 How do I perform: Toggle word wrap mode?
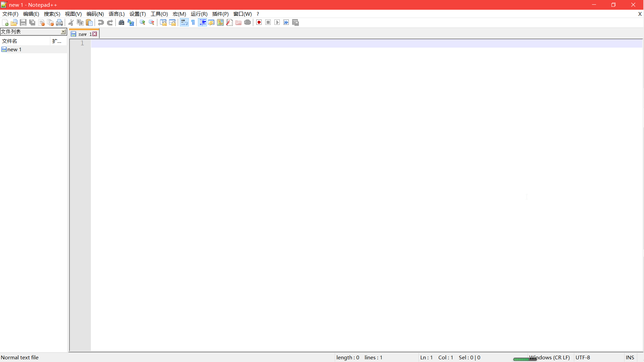(184, 22)
